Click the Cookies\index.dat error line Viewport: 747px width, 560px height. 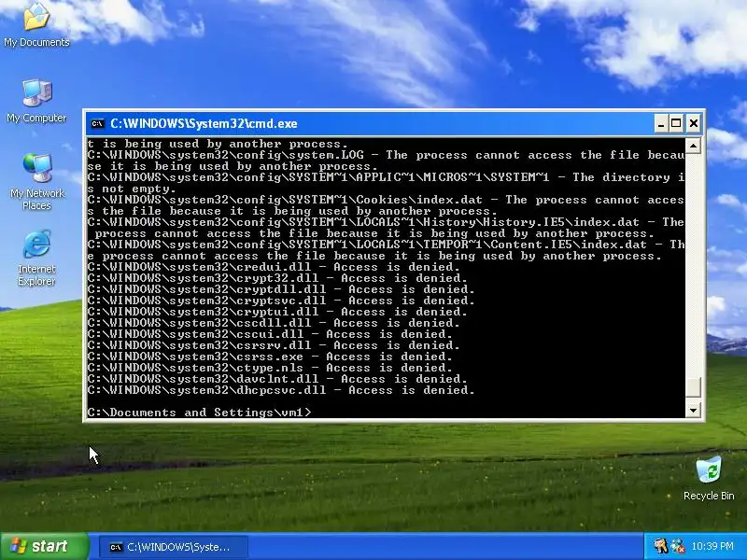click(386, 205)
